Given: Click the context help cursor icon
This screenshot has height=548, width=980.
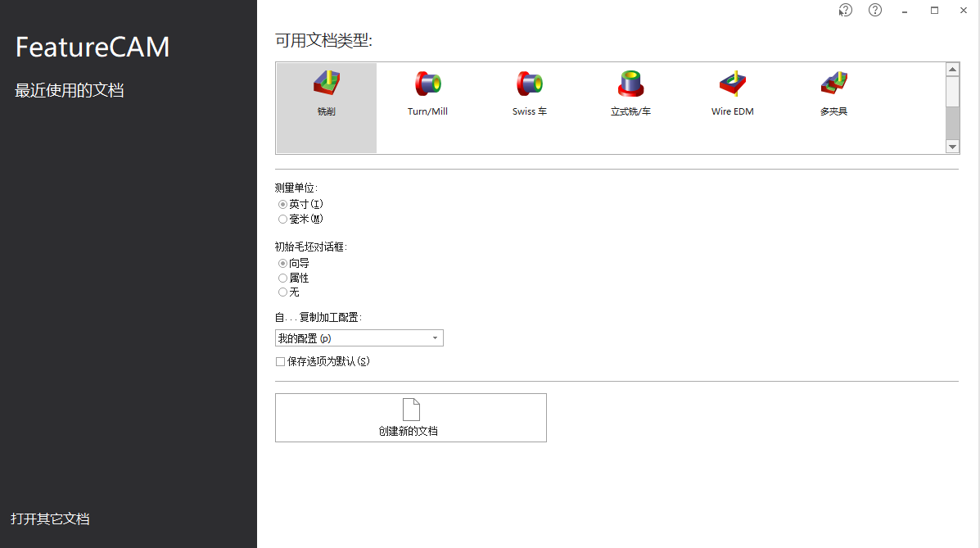Looking at the screenshot, I should 845,10.
